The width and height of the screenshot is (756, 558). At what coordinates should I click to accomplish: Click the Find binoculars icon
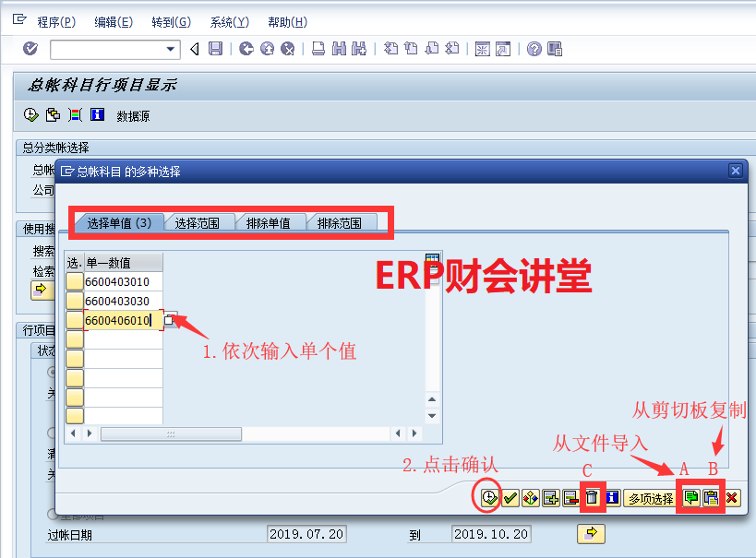pos(339,49)
